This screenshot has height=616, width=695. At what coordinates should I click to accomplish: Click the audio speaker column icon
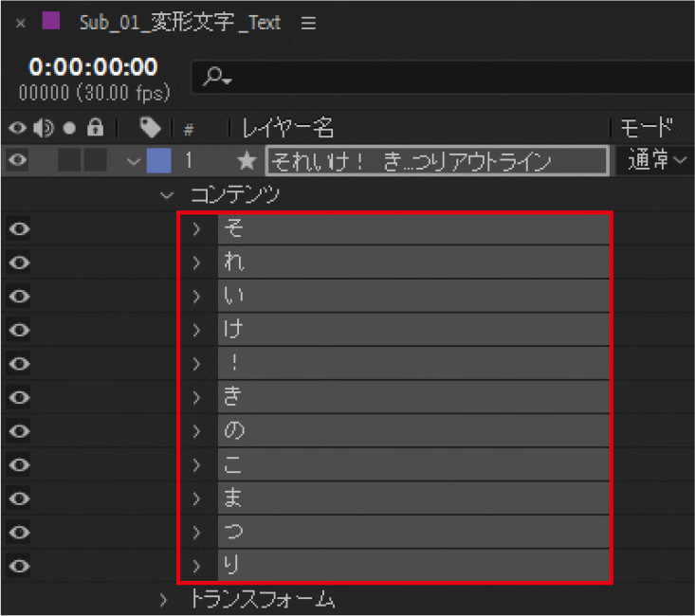44,127
